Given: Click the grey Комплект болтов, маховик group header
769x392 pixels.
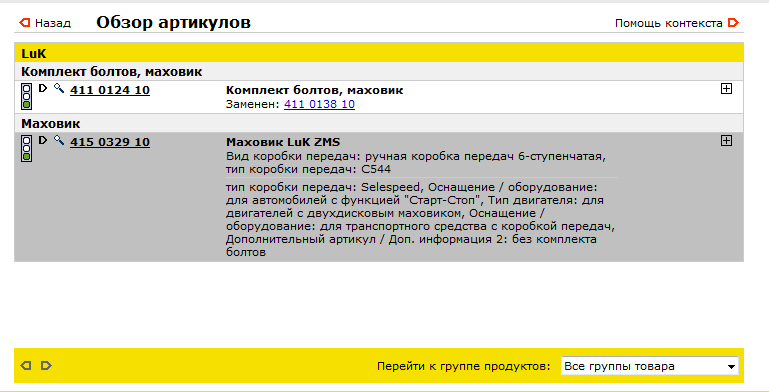Looking at the screenshot, I should point(379,72).
